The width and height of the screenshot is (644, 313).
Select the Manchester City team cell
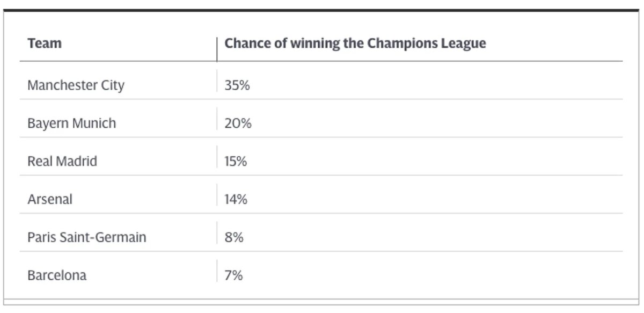point(76,85)
